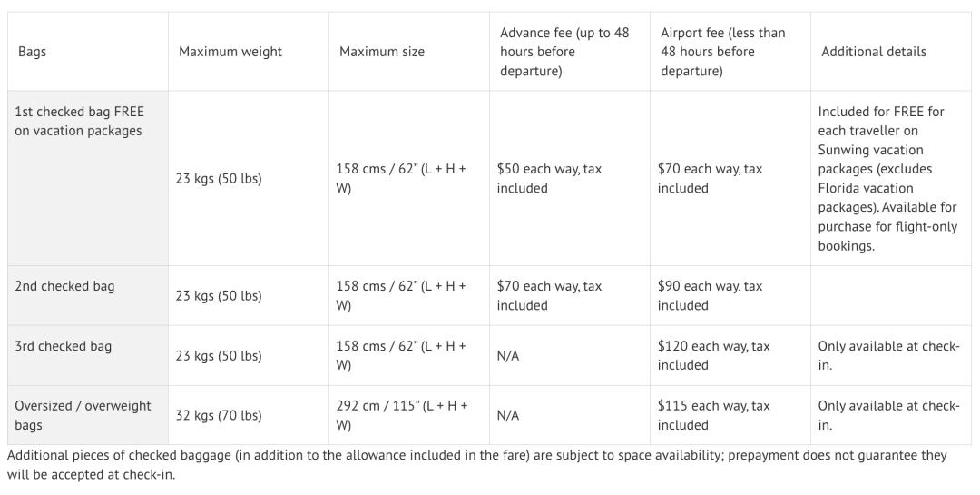Click the "32 kgs (70 lbs)" weight cell
Screen dimensions: 980x495
tap(219, 415)
